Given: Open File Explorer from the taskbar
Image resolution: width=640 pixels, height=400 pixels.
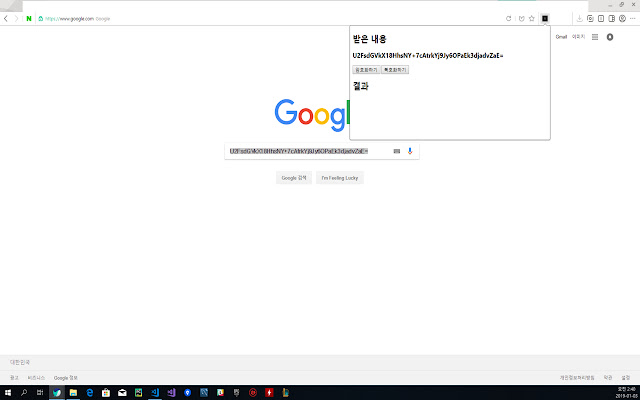Looking at the screenshot, I should click(x=73, y=393).
